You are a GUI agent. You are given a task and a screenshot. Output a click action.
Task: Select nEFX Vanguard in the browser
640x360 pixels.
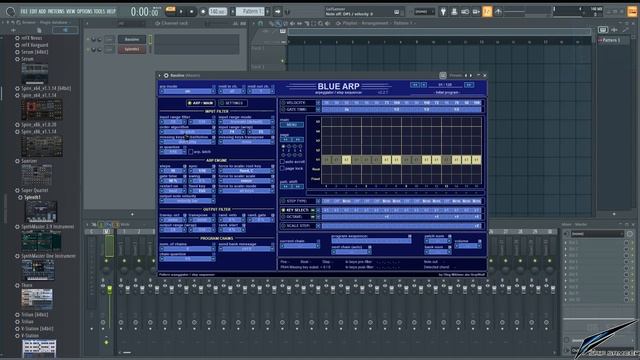pos(34,45)
